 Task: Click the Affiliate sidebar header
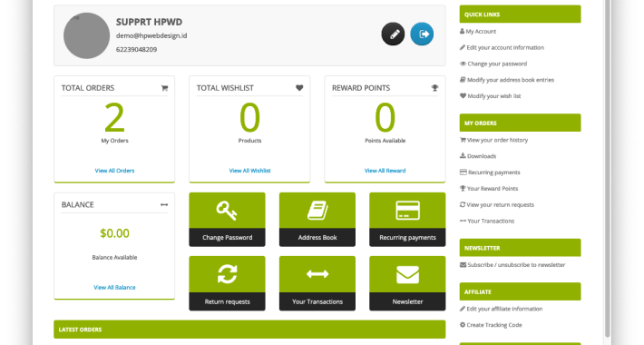point(520,291)
